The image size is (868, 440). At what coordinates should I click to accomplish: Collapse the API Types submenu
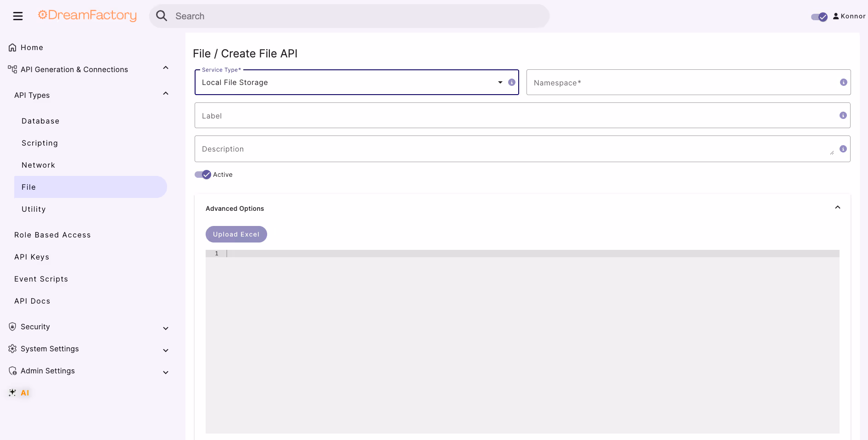tap(166, 94)
